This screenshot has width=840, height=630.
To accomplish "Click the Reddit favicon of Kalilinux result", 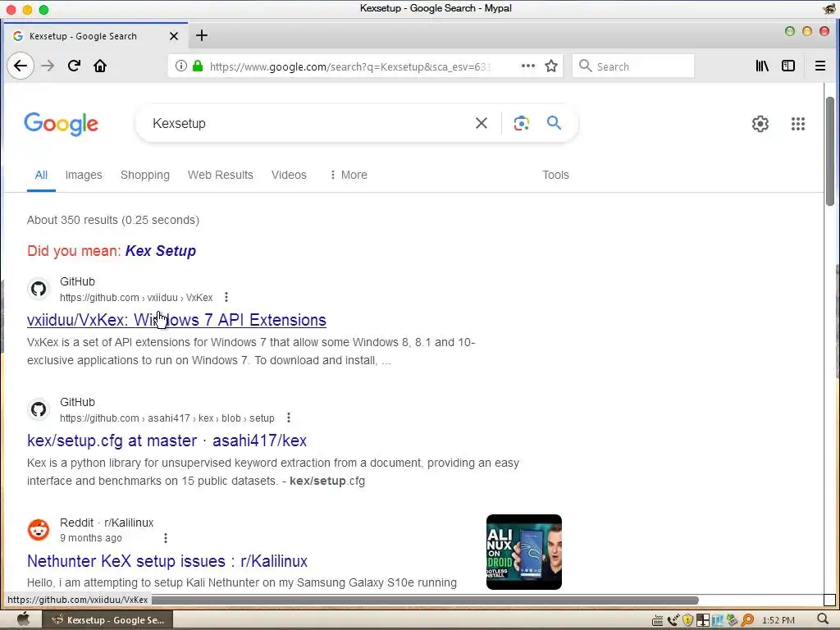I will pyautogui.click(x=39, y=530).
